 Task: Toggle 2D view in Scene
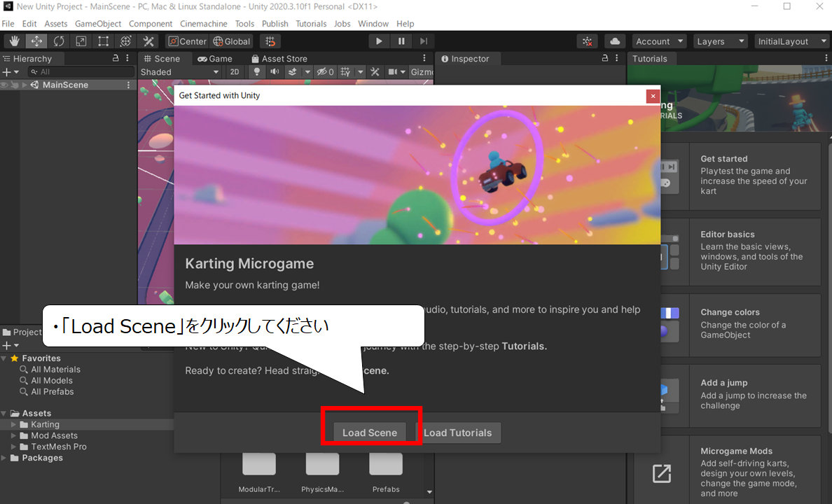pos(235,72)
